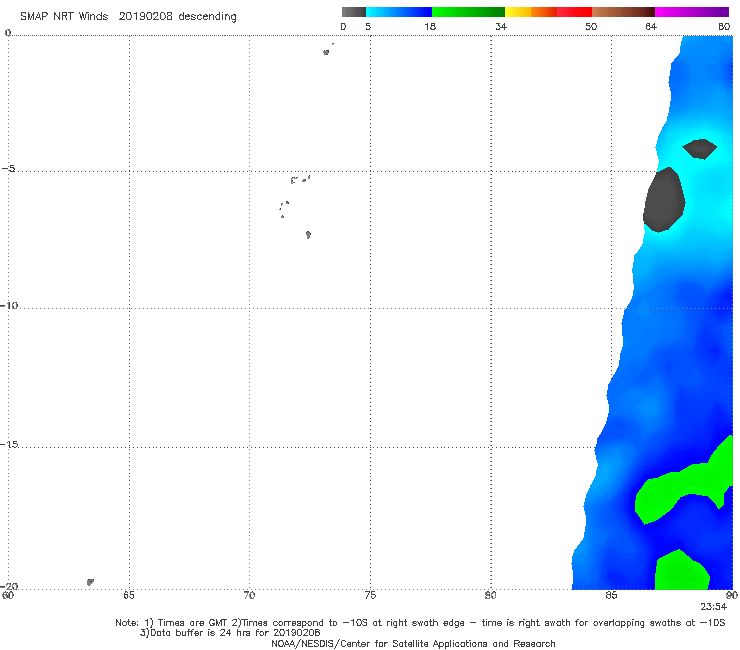Screen dimensions: 740x650
Task: Click the longitude axis label 90
Action: coord(732,595)
